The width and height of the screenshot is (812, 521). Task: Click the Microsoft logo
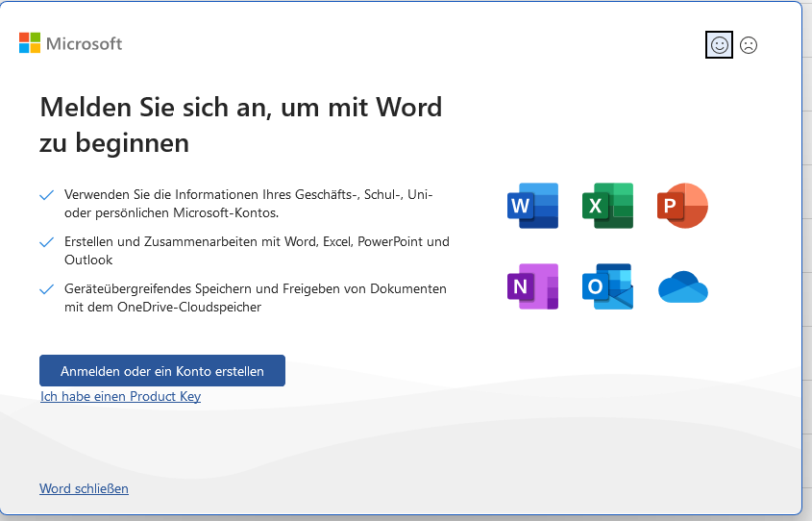click(70, 43)
